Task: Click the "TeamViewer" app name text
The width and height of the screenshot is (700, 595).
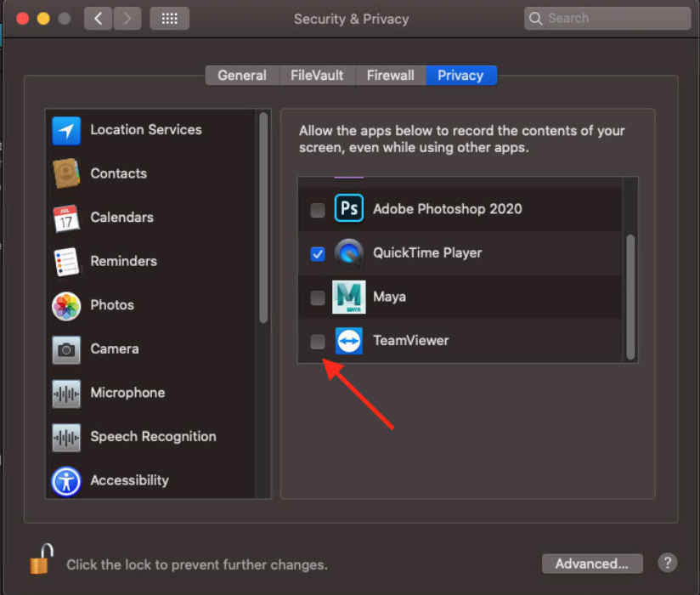Action: point(410,341)
